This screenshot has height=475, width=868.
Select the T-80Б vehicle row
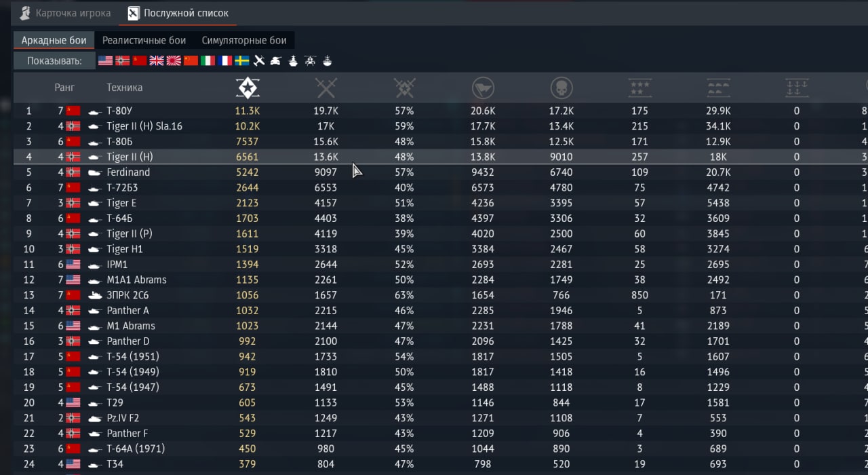coord(441,141)
